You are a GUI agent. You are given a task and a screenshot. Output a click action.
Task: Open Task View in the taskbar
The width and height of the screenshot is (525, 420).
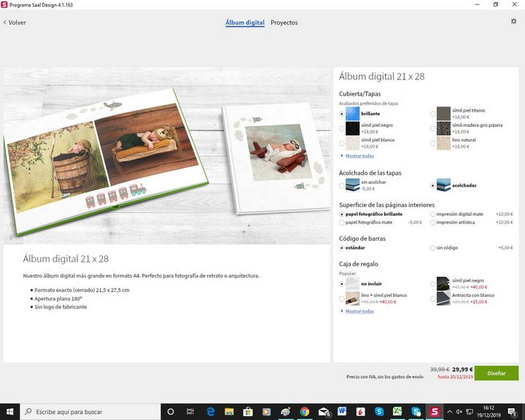point(190,412)
